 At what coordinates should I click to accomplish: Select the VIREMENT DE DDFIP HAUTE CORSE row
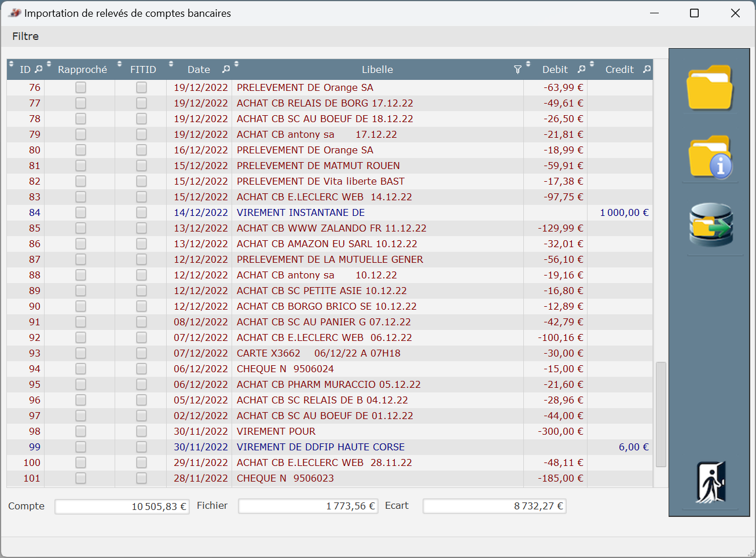[320, 447]
